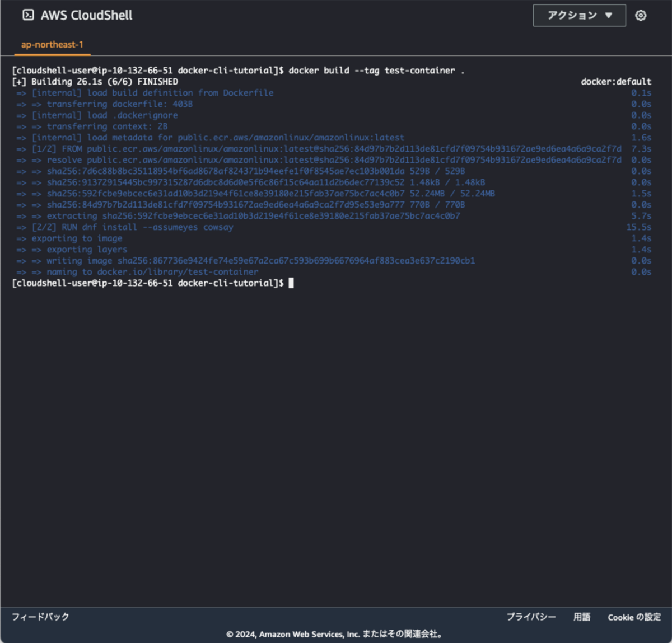The width and height of the screenshot is (672, 643).
Task: Open the フィードバック link
Action: tap(40, 617)
